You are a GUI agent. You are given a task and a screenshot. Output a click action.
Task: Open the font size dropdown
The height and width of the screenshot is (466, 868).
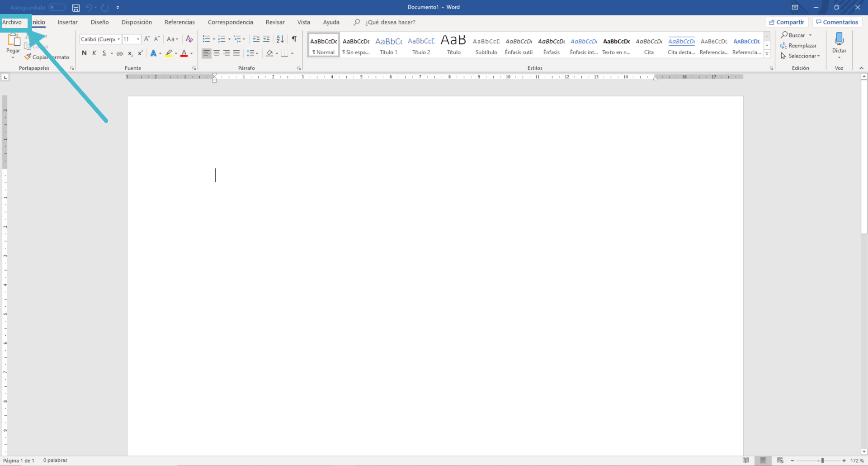138,39
